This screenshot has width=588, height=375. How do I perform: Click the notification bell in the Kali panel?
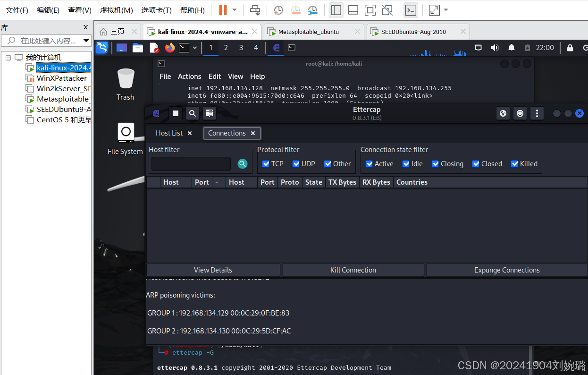pos(512,48)
